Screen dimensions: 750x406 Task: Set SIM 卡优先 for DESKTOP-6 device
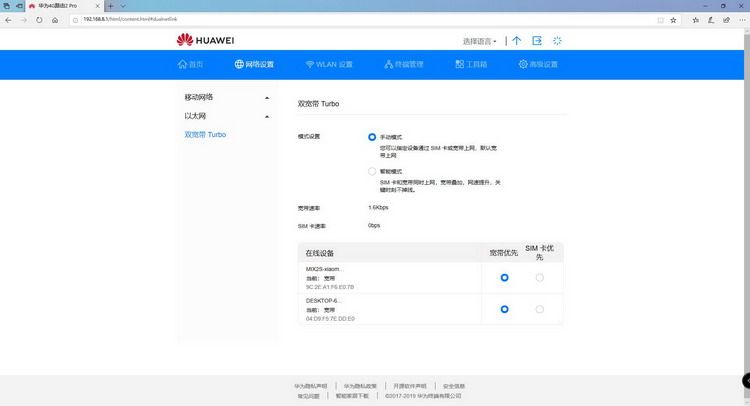coord(540,309)
